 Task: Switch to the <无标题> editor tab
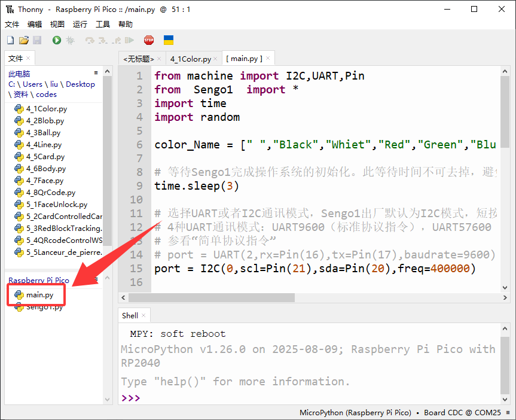(139, 59)
